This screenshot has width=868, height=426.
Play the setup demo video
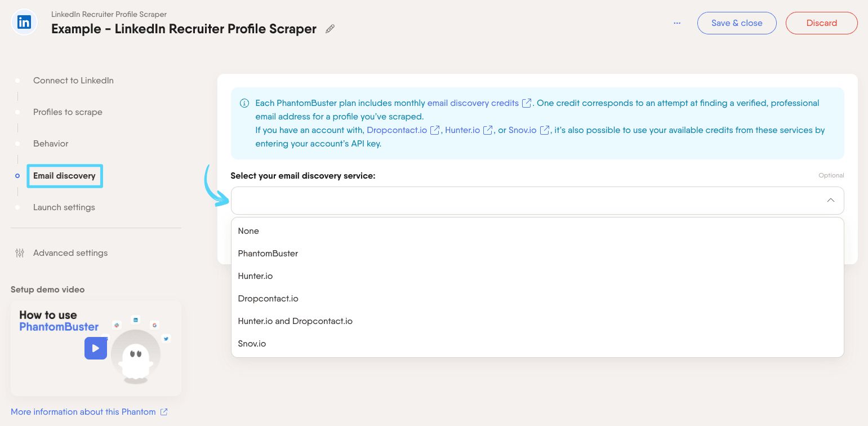[x=96, y=348]
